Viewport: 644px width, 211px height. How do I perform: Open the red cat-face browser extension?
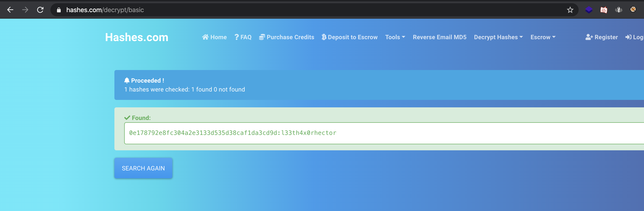click(x=604, y=10)
